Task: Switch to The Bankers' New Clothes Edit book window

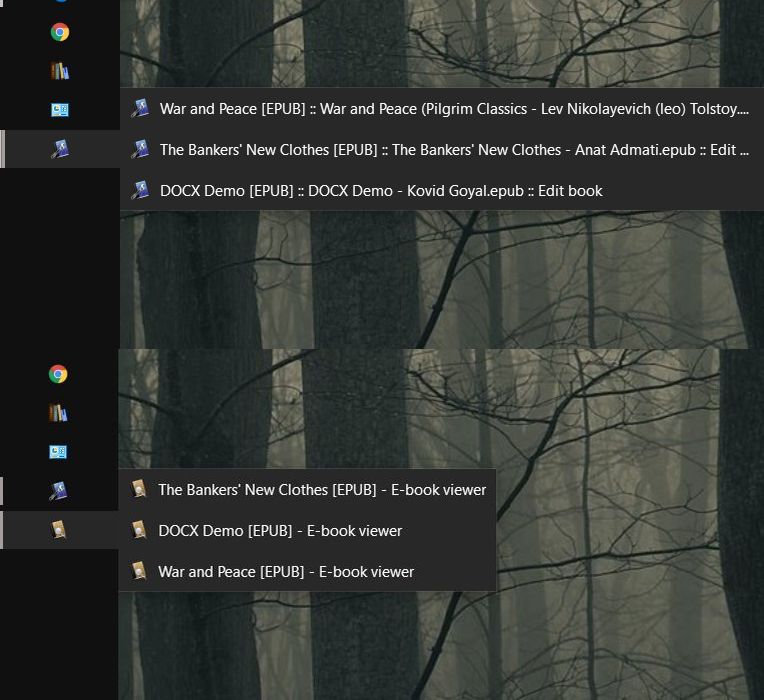Action: (x=441, y=150)
